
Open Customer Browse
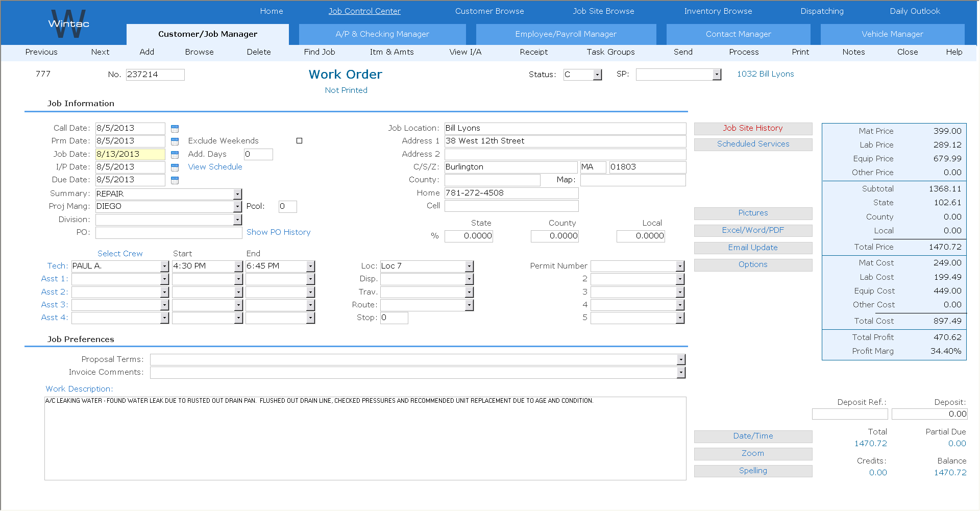click(489, 11)
